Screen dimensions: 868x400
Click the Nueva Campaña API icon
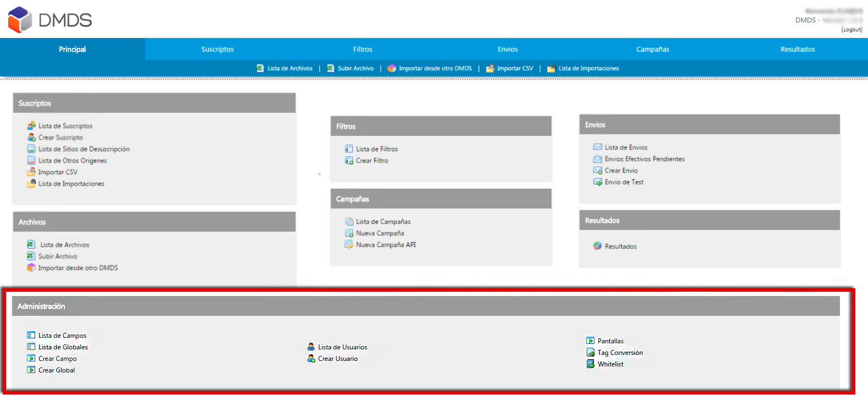click(x=349, y=244)
